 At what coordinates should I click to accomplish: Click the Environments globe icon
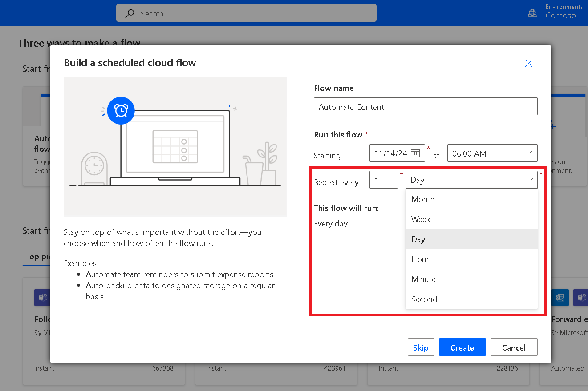(x=532, y=13)
